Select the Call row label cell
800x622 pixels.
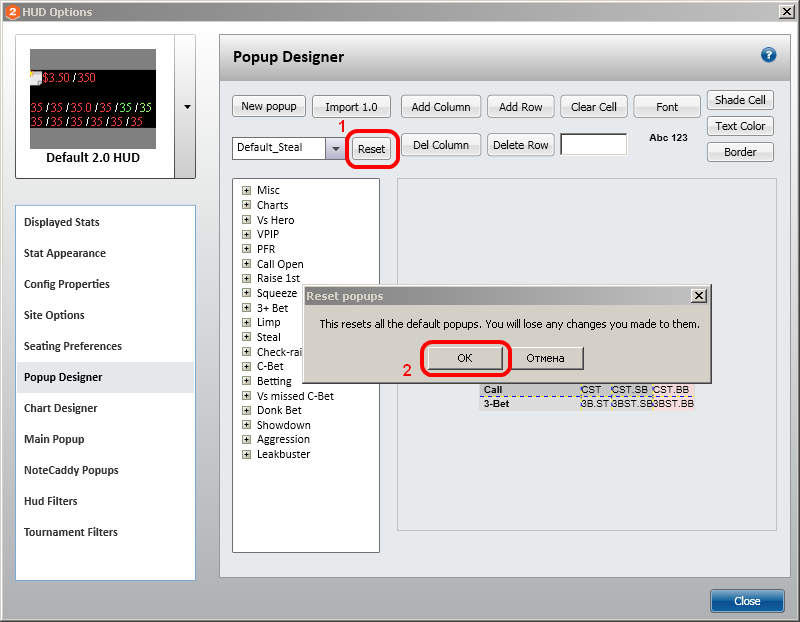(530, 390)
